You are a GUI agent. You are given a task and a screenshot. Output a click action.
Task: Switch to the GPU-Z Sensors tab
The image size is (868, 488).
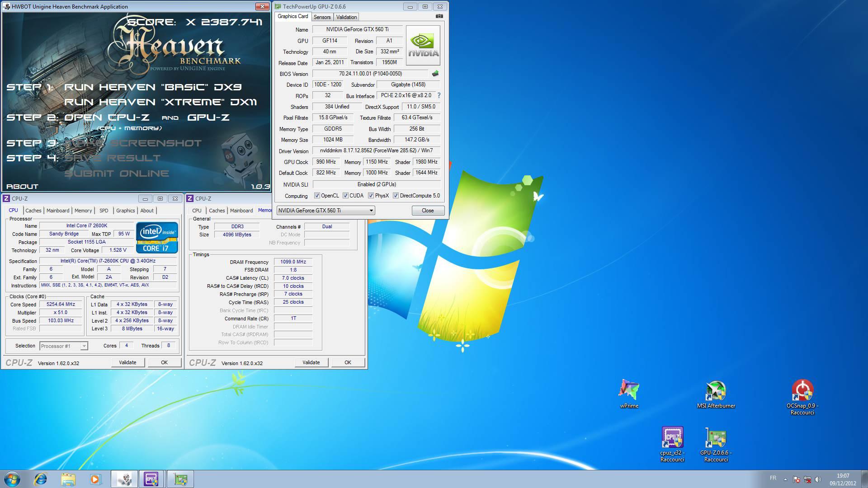click(x=322, y=17)
